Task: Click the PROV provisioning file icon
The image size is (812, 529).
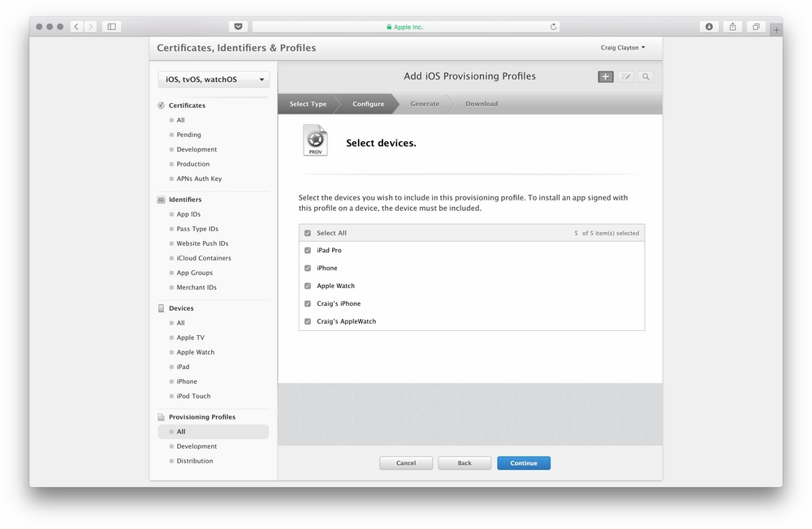Action: [x=315, y=140]
